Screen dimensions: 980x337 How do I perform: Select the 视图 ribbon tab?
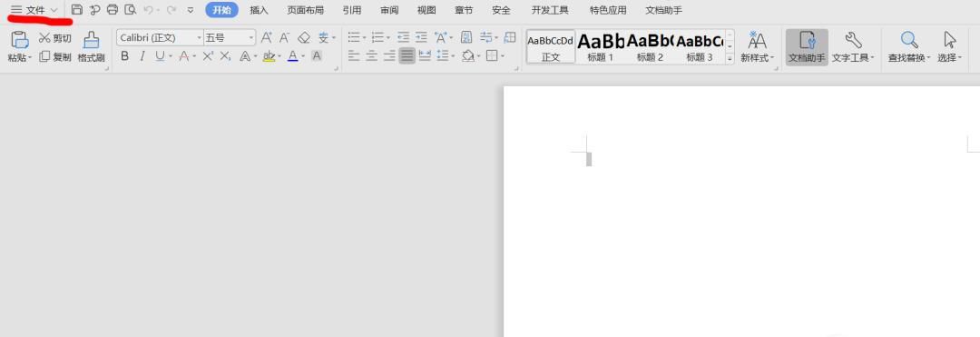coord(426,10)
